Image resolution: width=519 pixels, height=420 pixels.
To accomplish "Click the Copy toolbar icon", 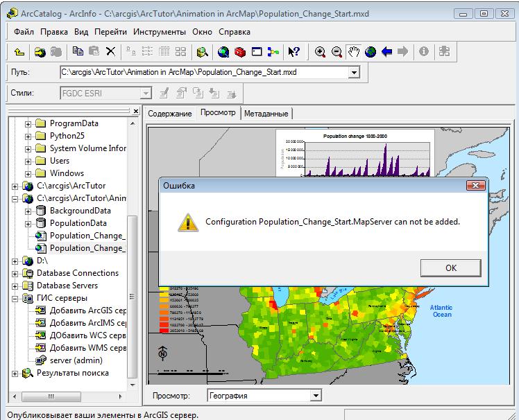I will 78,51.
